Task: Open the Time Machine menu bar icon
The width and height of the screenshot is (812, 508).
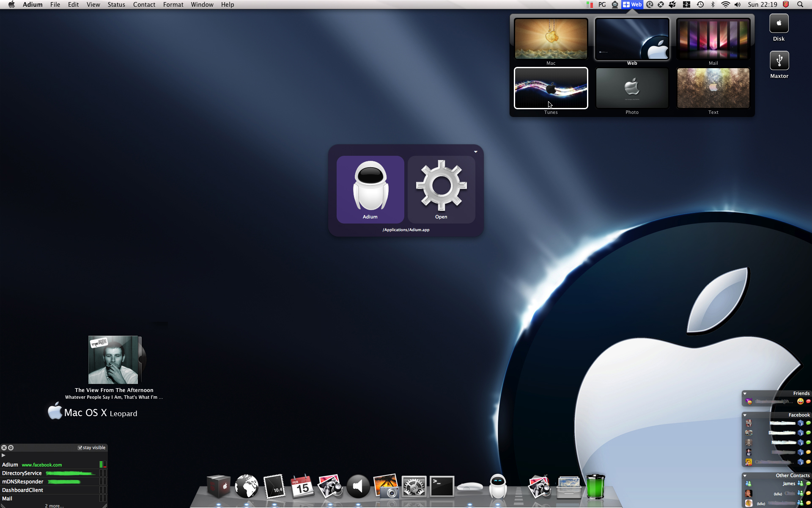Action: 700,5
